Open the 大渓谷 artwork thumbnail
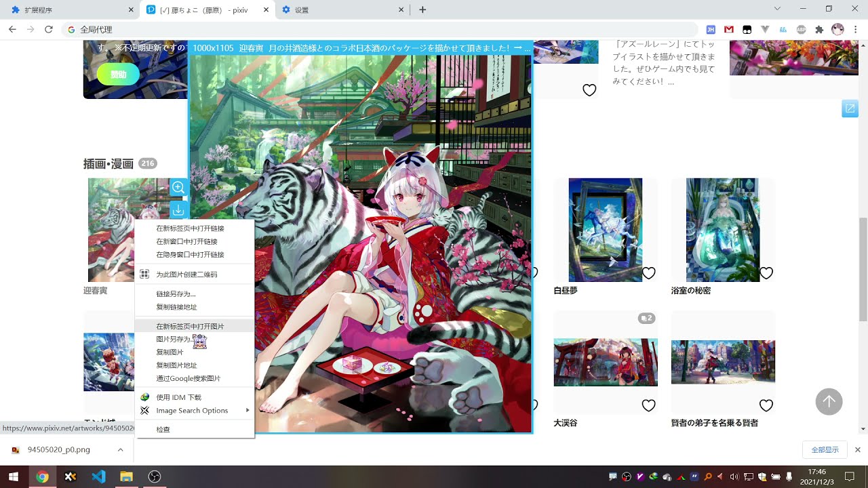This screenshot has width=868, height=488. point(606,363)
